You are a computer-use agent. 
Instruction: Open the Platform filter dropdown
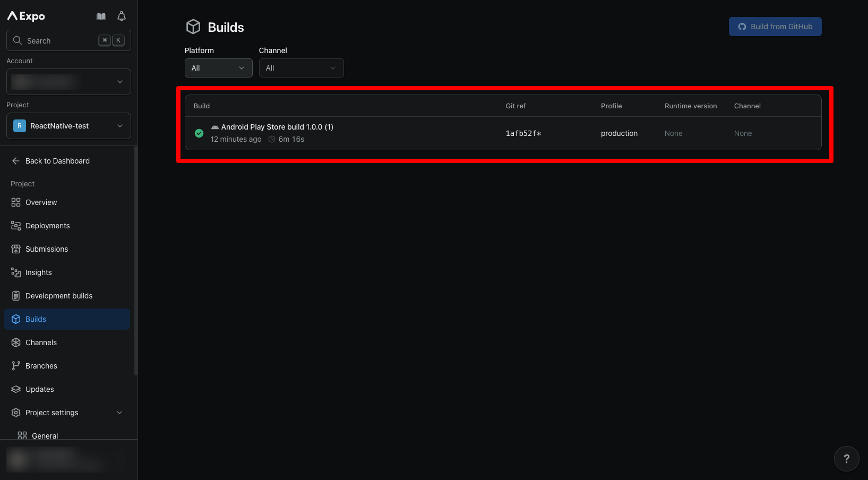coord(218,68)
